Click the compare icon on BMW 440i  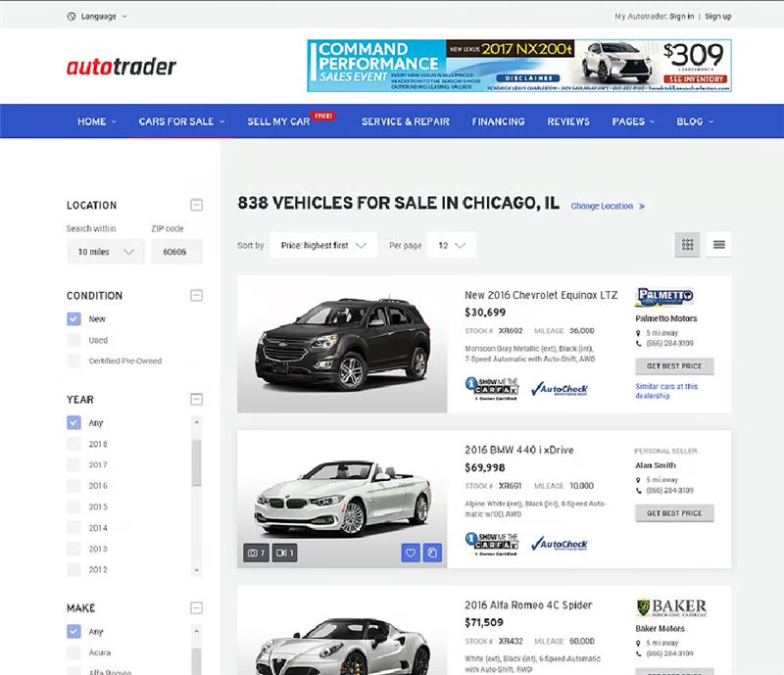[x=432, y=553]
